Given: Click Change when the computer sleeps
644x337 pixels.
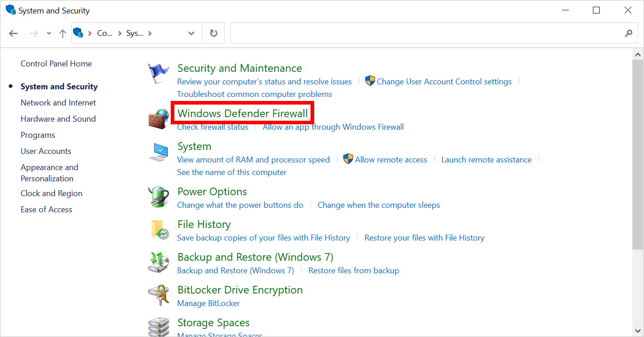Looking at the screenshot, I should [379, 205].
